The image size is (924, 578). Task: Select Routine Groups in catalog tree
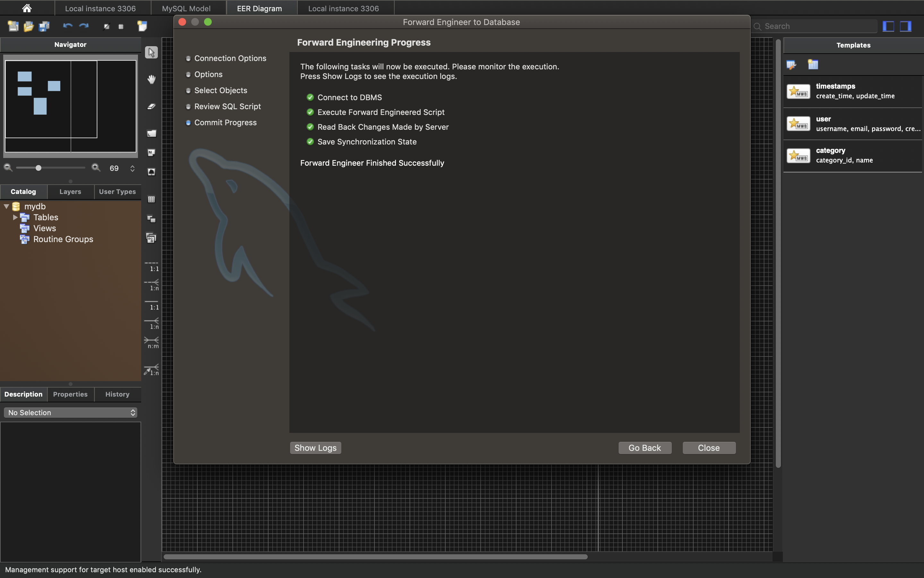[63, 239]
